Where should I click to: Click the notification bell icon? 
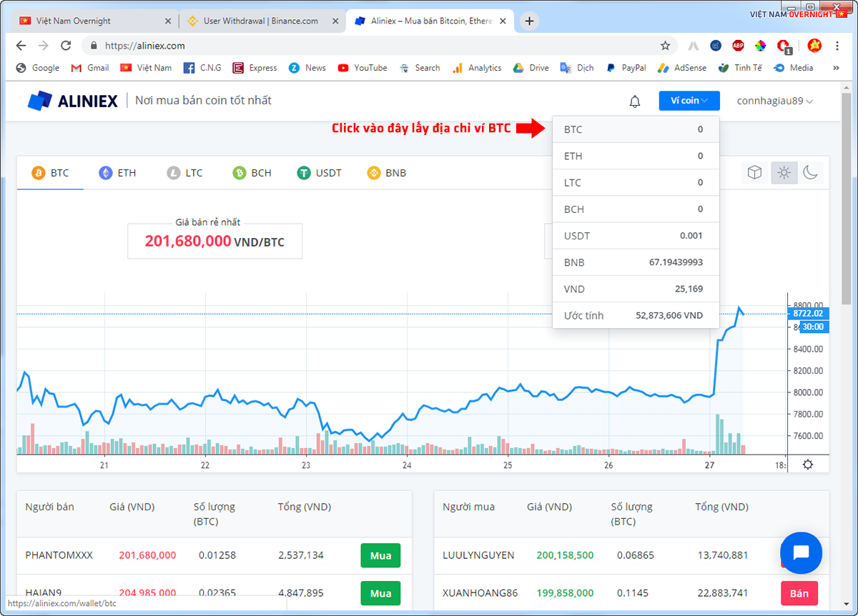[x=635, y=101]
